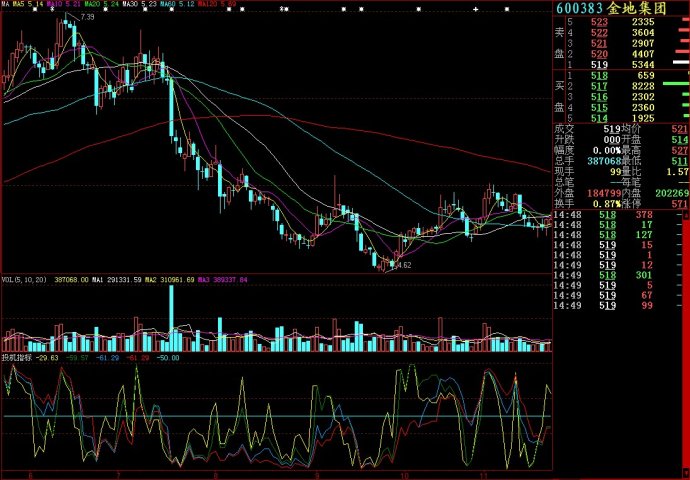Select buy level 1 price 518
The image size is (690, 480).
pyautogui.click(x=599, y=76)
